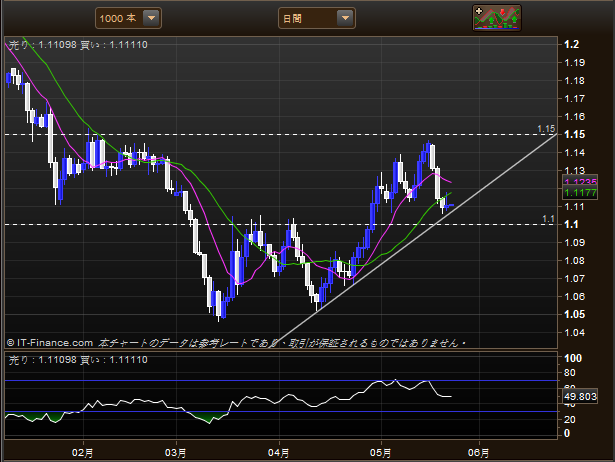This screenshot has height=462, width=615.
Task: Click the 1.05 price axis label
Action: click(x=574, y=314)
